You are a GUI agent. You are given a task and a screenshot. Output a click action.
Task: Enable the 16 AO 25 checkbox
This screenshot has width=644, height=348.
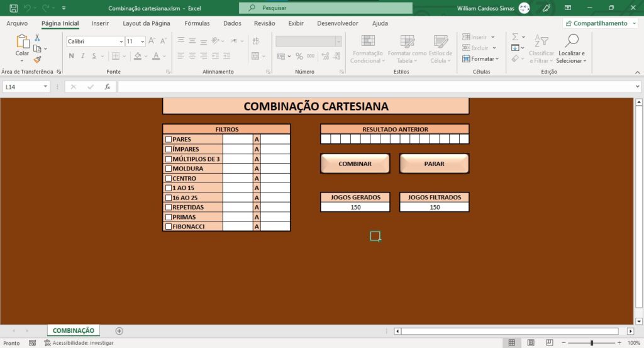point(169,198)
